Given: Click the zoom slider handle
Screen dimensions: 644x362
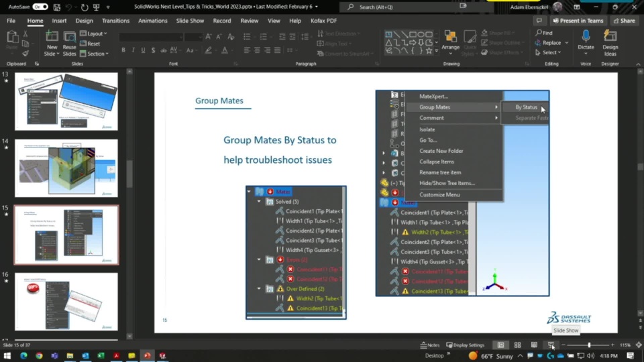Looking at the screenshot, I should point(589,345).
